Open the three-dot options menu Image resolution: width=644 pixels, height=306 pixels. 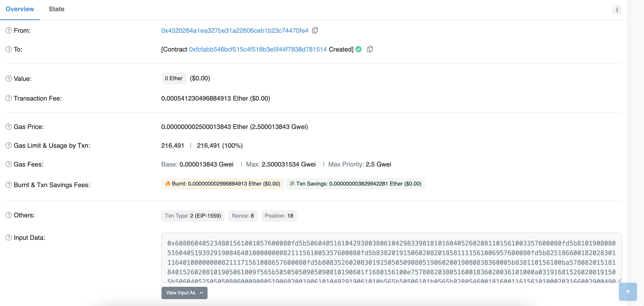point(617,10)
